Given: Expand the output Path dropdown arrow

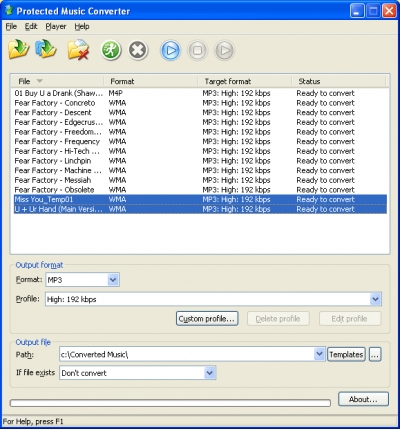Looking at the screenshot, I should [x=319, y=354].
